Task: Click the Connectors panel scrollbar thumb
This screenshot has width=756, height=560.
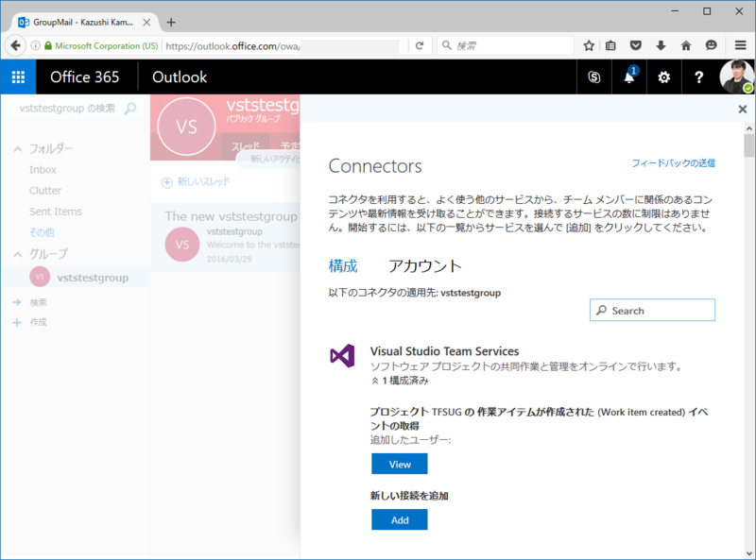Action: [x=748, y=145]
